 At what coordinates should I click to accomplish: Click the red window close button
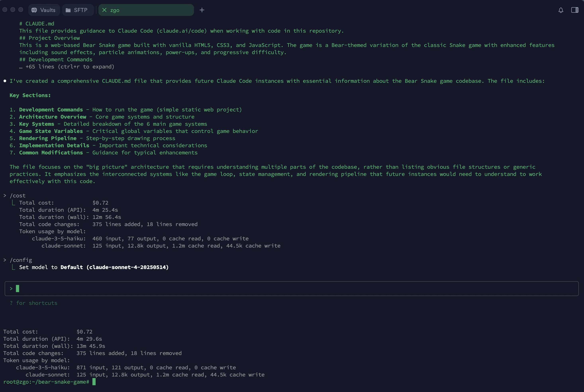tap(5, 10)
